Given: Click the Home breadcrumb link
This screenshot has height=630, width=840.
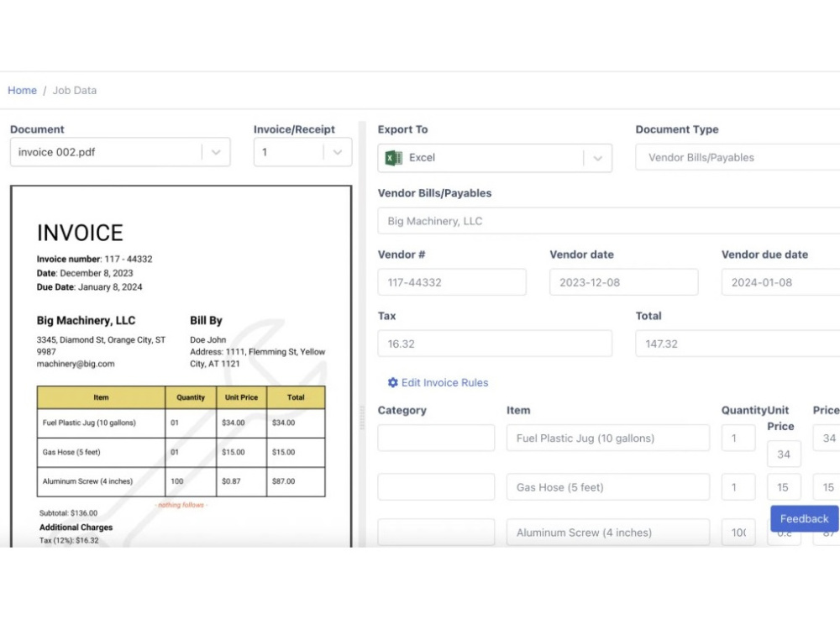Looking at the screenshot, I should [x=22, y=90].
